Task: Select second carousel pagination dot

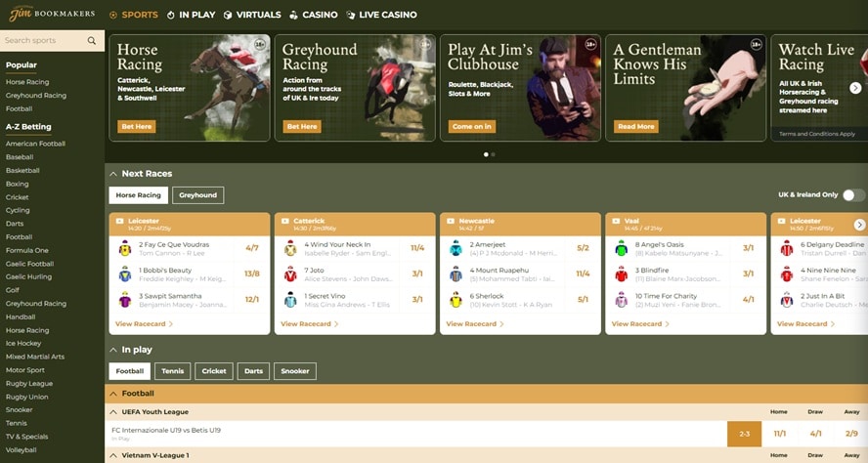Action: tap(494, 155)
